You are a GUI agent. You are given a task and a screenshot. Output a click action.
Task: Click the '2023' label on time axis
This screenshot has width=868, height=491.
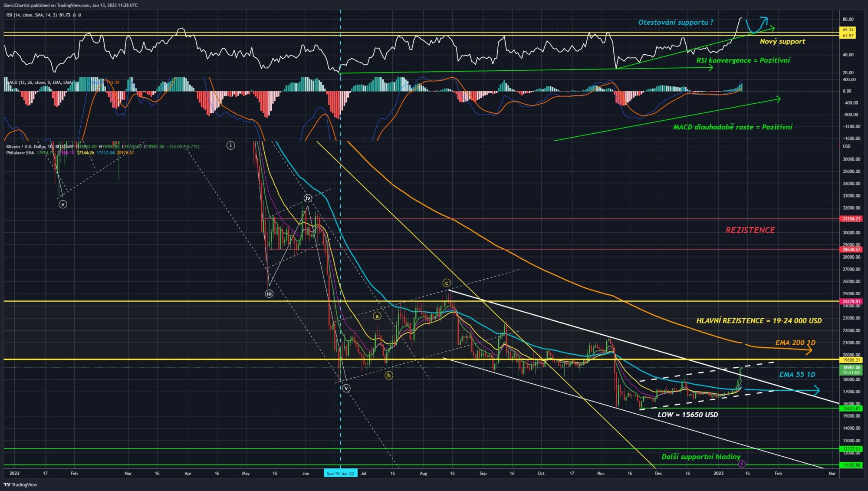(718, 473)
